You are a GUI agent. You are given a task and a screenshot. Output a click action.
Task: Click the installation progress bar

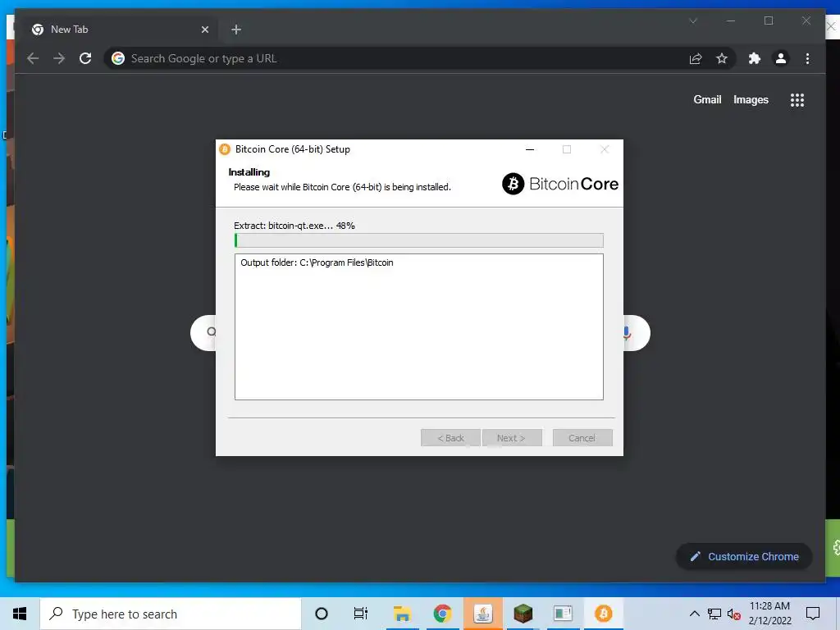point(419,240)
